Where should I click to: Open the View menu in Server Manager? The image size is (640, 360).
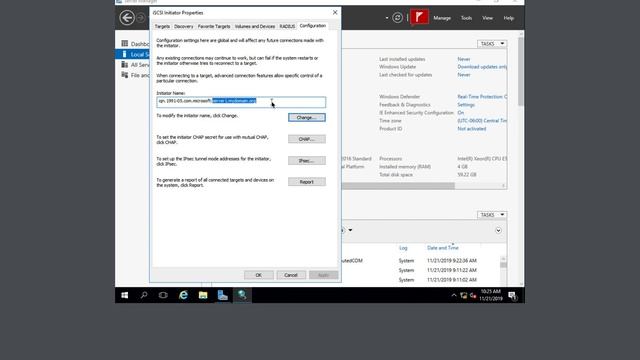click(487, 18)
